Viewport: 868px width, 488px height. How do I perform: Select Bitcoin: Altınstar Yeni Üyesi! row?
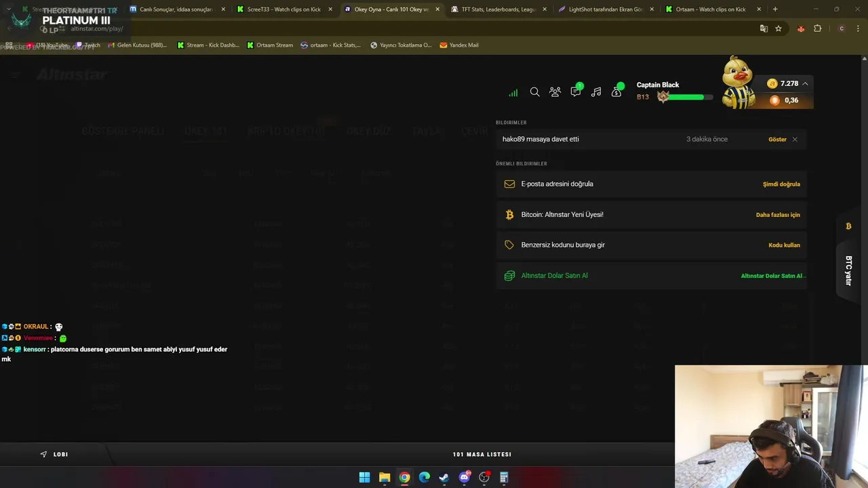[651, 215]
